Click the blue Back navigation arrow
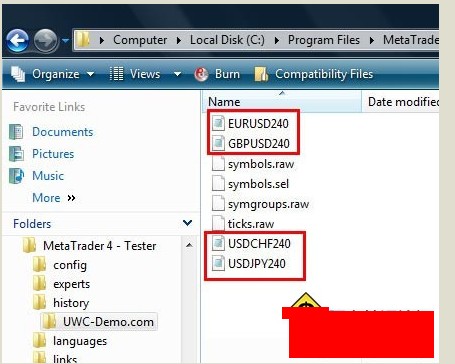 pos(17,41)
